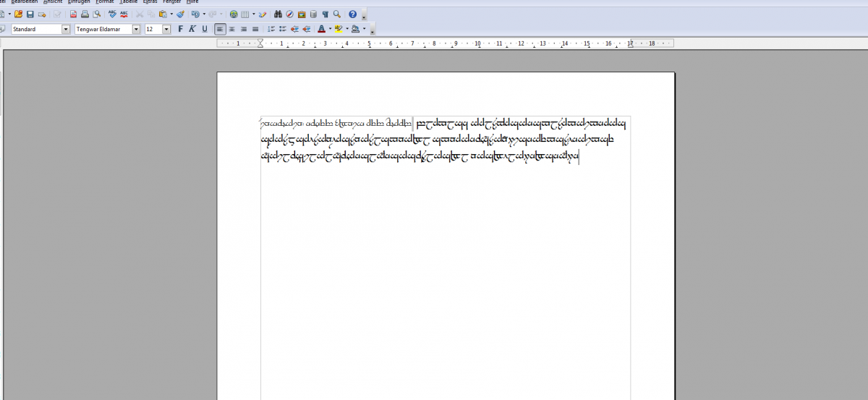
Task: Apply paragraph background color bucket
Action: click(x=355, y=29)
